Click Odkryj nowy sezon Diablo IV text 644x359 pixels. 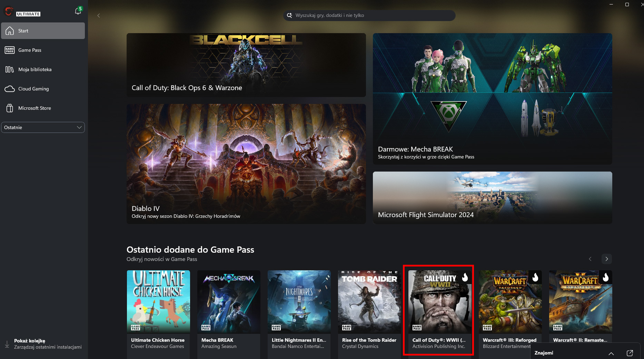tap(186, 216)
